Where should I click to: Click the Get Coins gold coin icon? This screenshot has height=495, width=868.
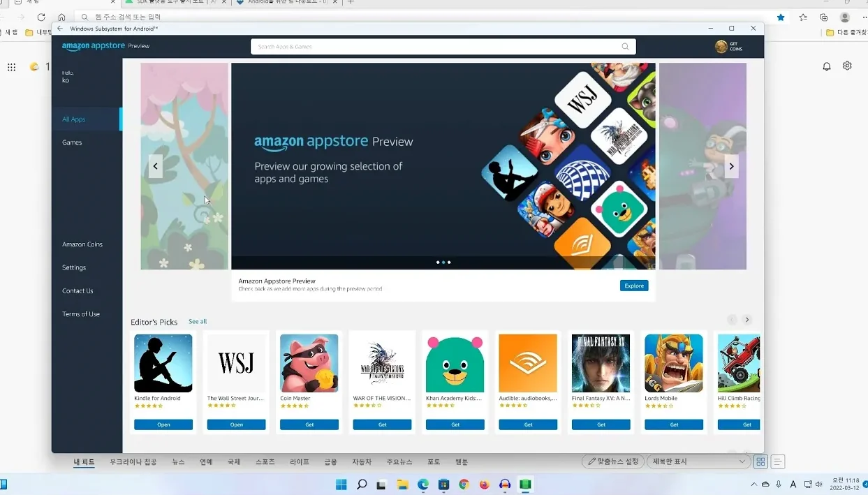pyautogui.click(x=721, y=47)
